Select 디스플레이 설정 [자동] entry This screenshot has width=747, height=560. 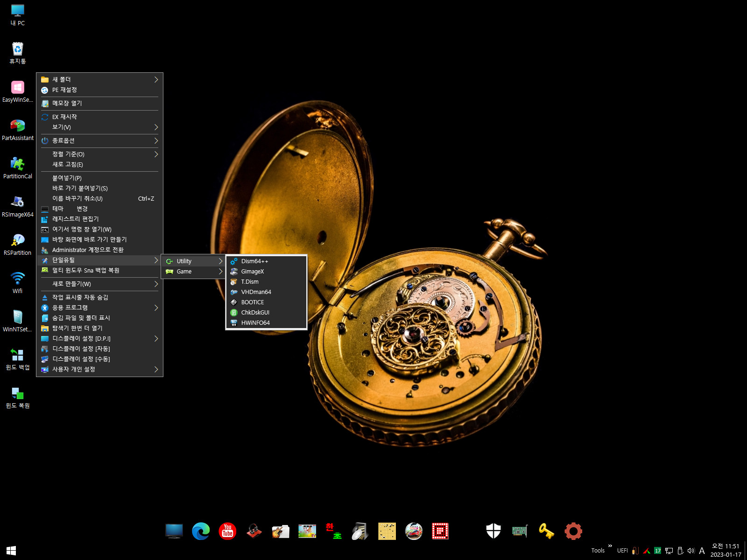click(99, 349)
